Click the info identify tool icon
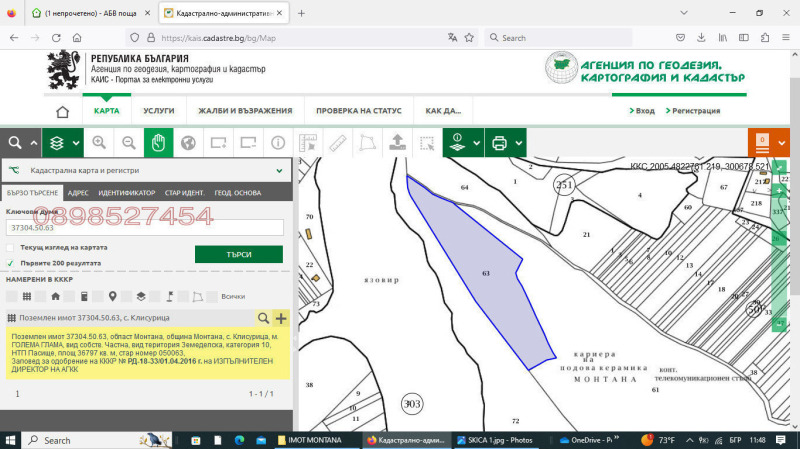The height and width of the screenshot is (449, 800). click(x=277, y=143)
